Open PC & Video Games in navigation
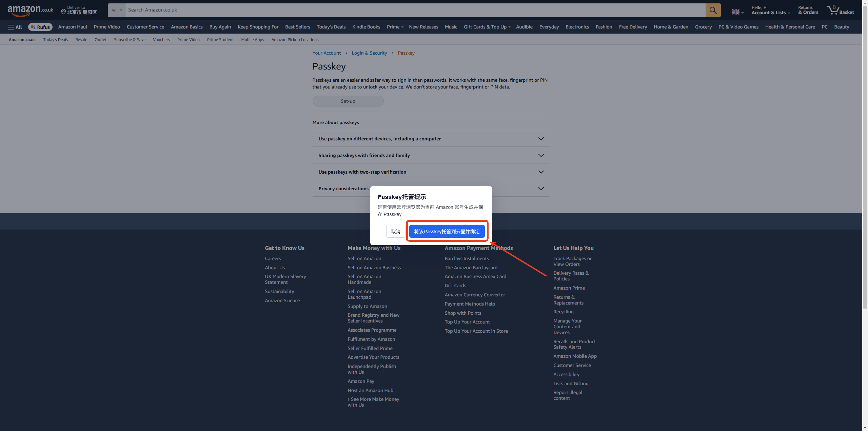868x431 pixels. (x=738, y=27)
